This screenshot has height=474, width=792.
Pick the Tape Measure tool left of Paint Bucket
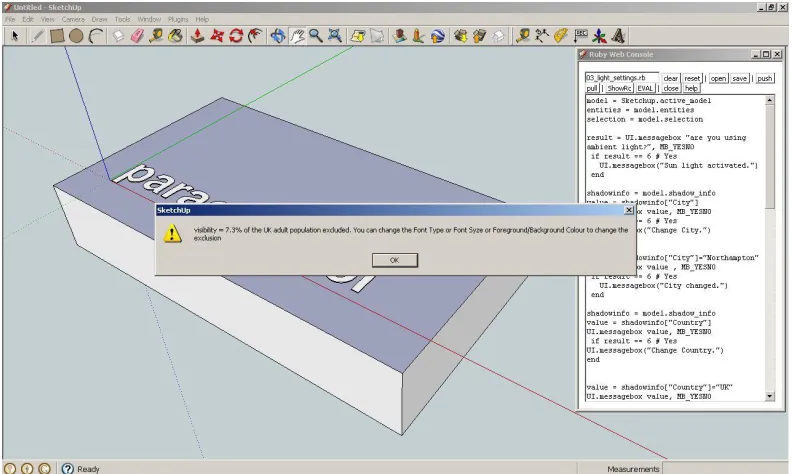(x=157, y=36)
